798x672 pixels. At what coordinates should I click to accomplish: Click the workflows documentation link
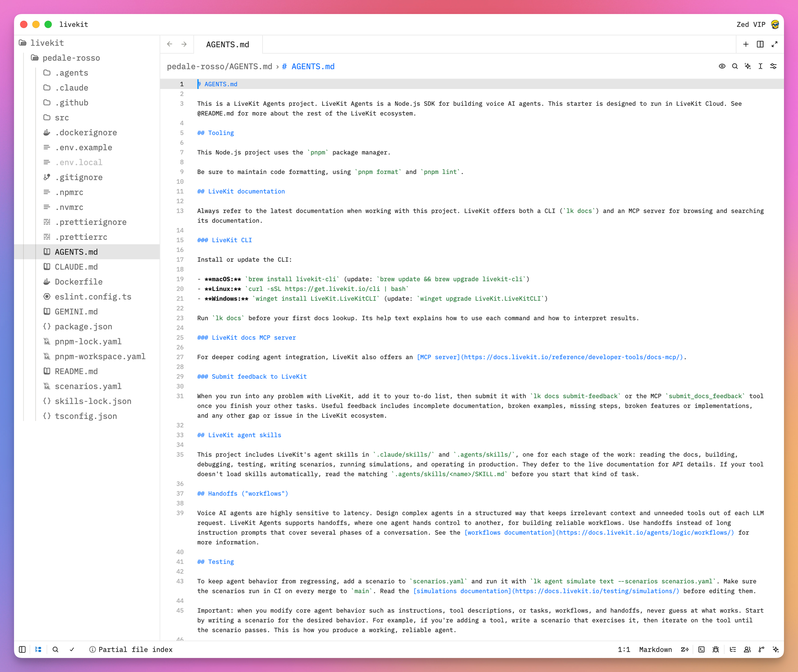point(599,532)
